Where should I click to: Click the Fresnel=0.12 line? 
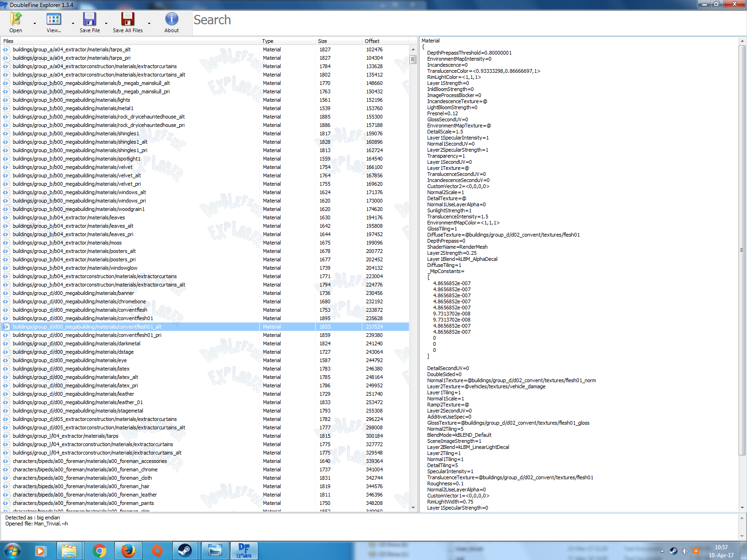[443, 113]
